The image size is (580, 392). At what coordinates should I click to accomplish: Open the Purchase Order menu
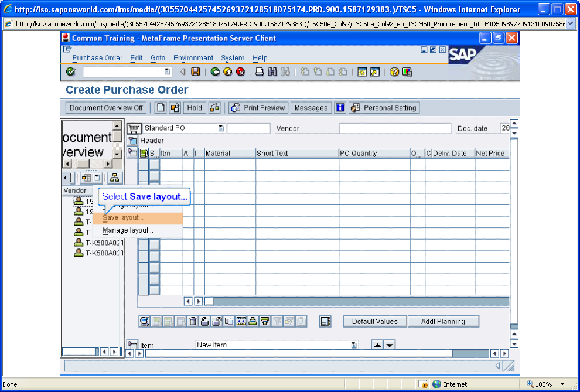pos(97,58)
